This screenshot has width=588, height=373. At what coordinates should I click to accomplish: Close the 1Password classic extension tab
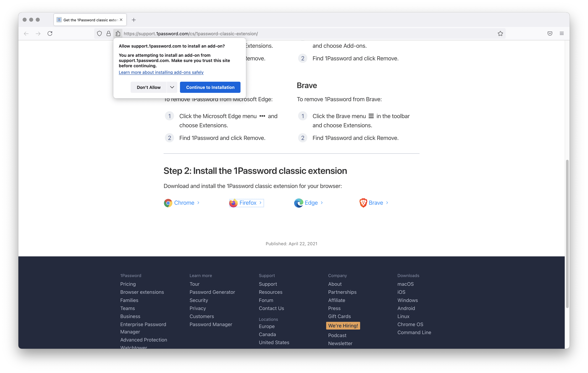[x=121, y=20]
